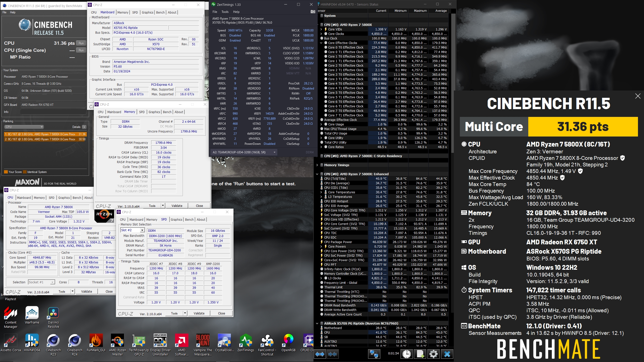Screen dimensions: 644x362
Task: Open AMD Software desktop shortcut
Action: pos(182,345)
